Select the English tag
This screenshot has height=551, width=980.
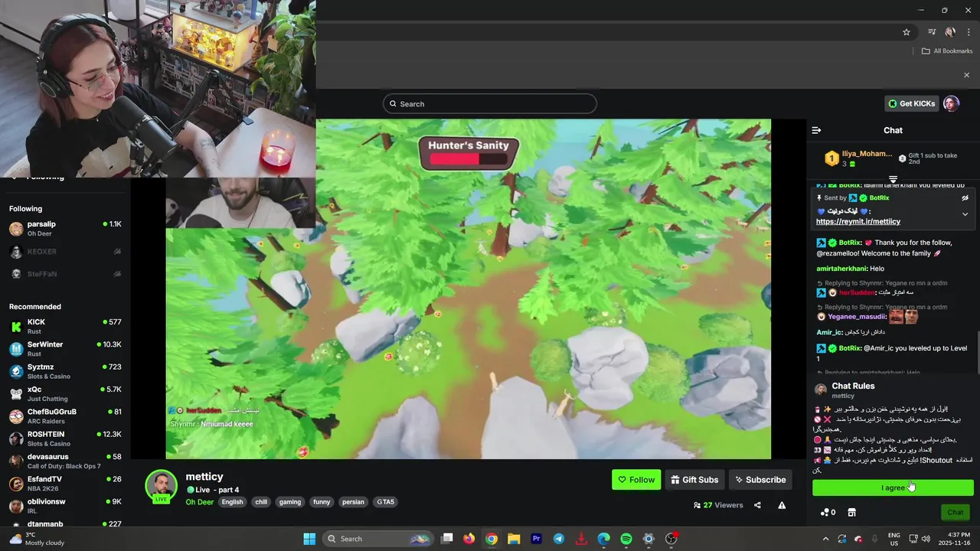pos(232,502)
